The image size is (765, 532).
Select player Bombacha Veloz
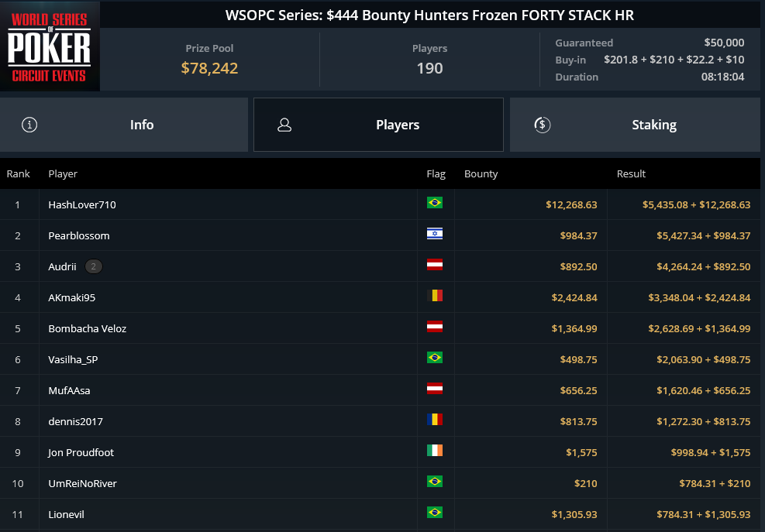coord(88,328)
